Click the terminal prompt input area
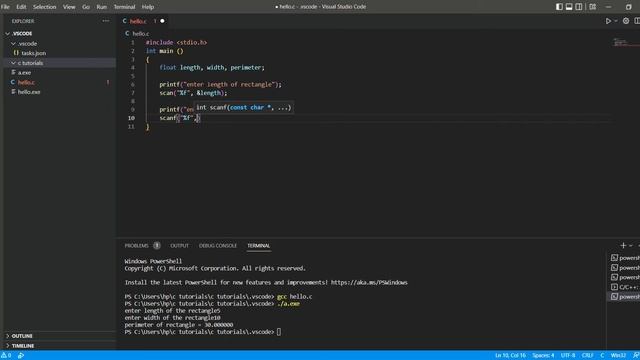The height and width of the screenshot is (360, 640). pos(279,332)
